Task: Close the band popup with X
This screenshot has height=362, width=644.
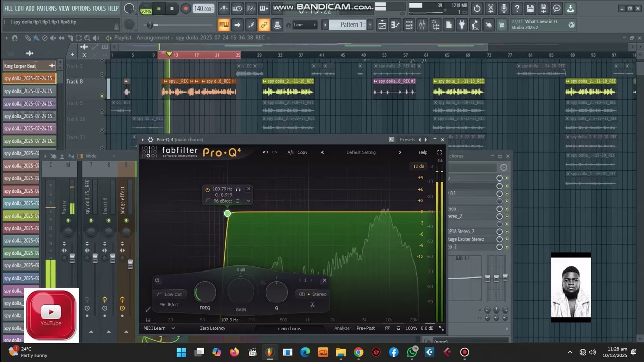Action: [248, 189]
